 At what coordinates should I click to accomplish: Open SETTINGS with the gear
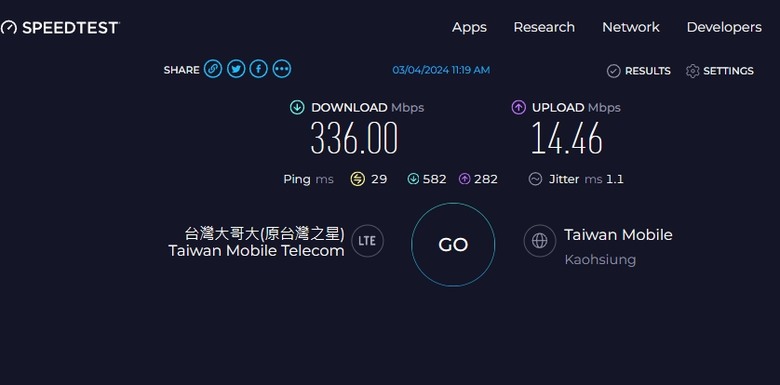click(719, 71)
